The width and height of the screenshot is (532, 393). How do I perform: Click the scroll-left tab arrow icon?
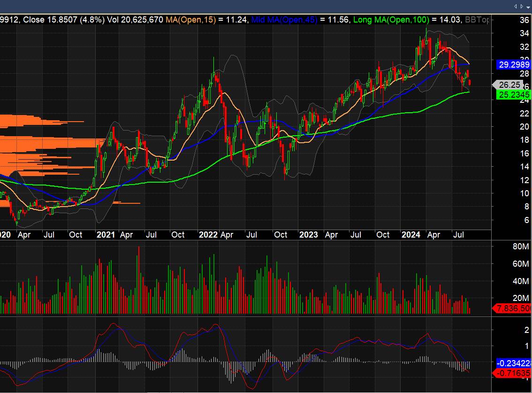click(515, 6)
